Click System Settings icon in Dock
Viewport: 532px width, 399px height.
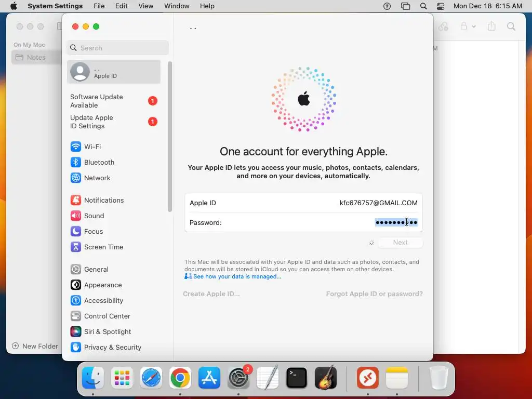[x=238, y=378]
